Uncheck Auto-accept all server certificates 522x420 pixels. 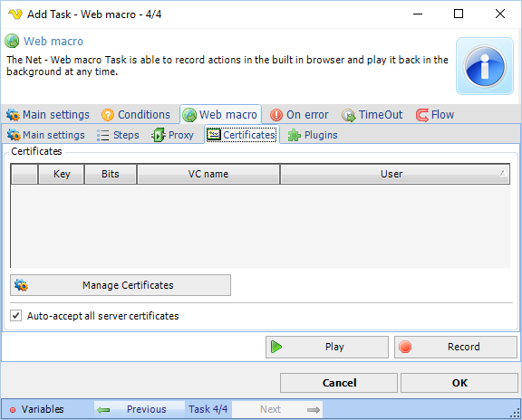(x=16, y=316)
